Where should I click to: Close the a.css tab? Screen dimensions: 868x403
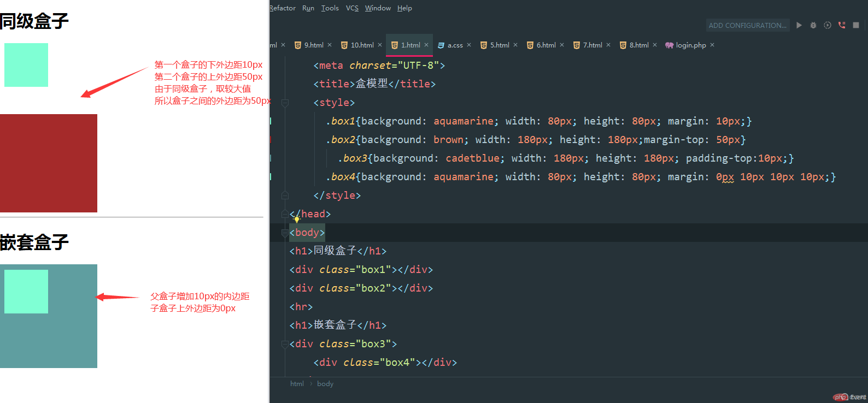469,45
